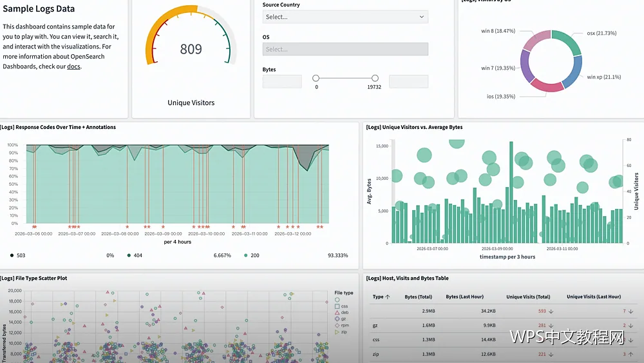The height and width of the screenshot is (363, 644).
Task: Toggle the 200 legend dot
Action: 246,255
